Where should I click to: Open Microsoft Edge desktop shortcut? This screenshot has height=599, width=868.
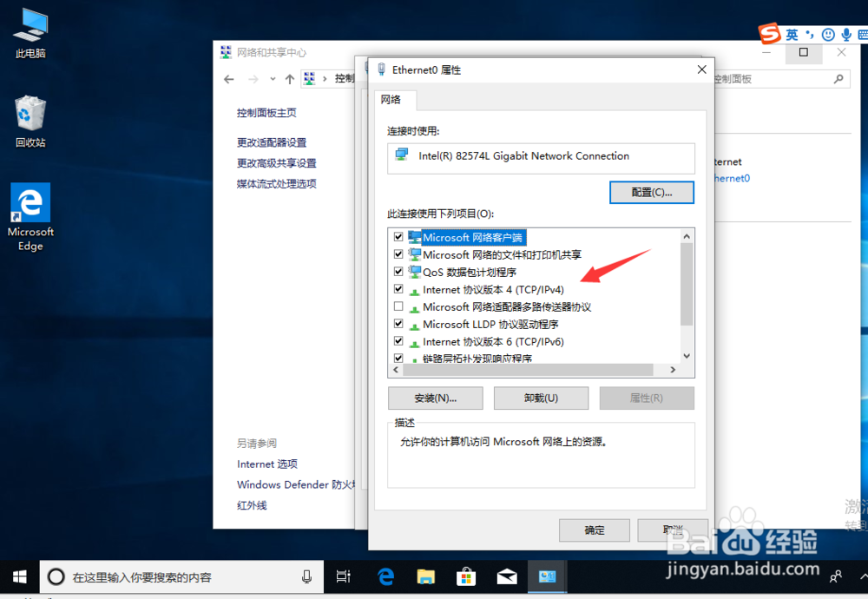click(30, 217)
